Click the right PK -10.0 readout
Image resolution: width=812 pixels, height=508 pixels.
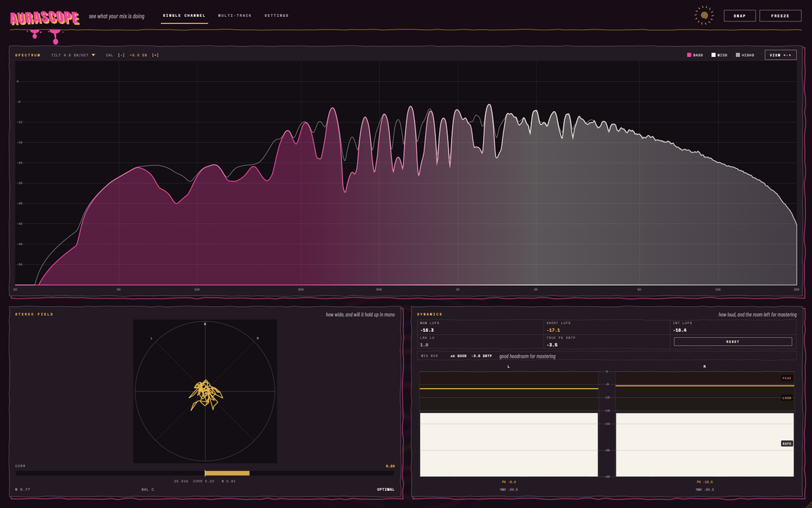[704, 482]
